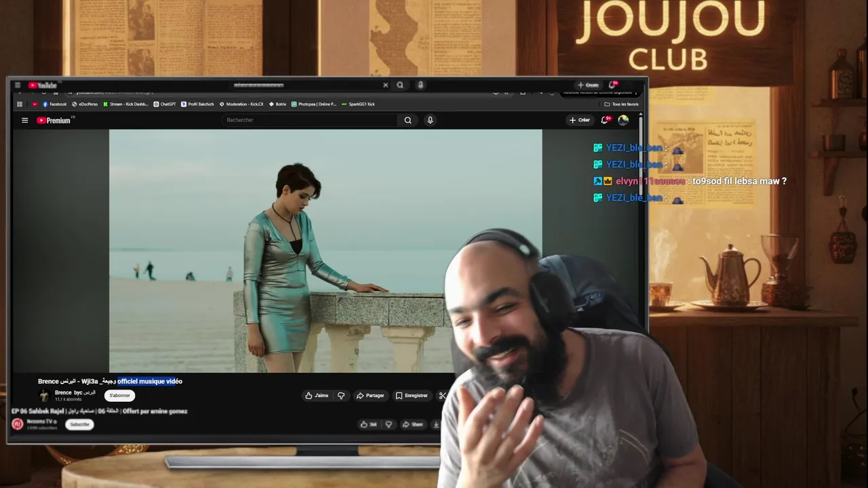Click the hamburger icon in topmost YouTube bar
The image size is (868, 488).
coord(18,85)
